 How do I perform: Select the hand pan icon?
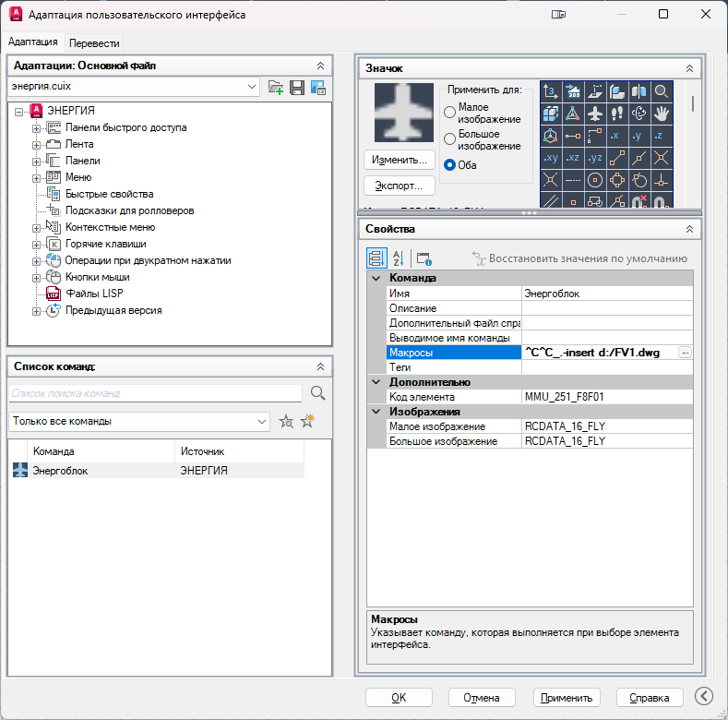(x=662, y=114)
